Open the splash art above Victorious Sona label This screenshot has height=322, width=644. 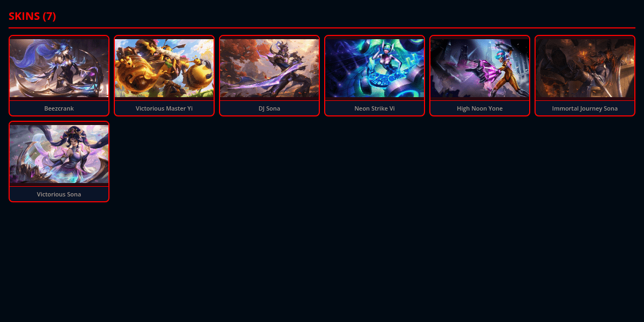pos(59,154)
